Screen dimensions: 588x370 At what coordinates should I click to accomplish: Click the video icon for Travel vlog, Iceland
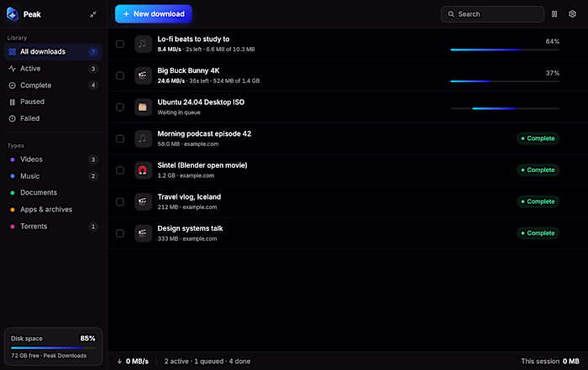(144, 201)
